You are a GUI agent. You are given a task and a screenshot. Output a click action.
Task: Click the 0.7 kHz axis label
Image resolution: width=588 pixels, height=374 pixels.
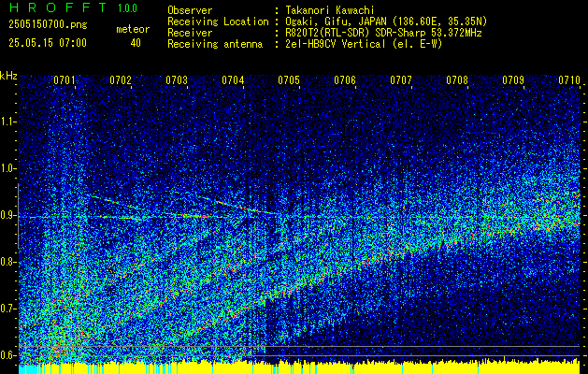point(7,309)
